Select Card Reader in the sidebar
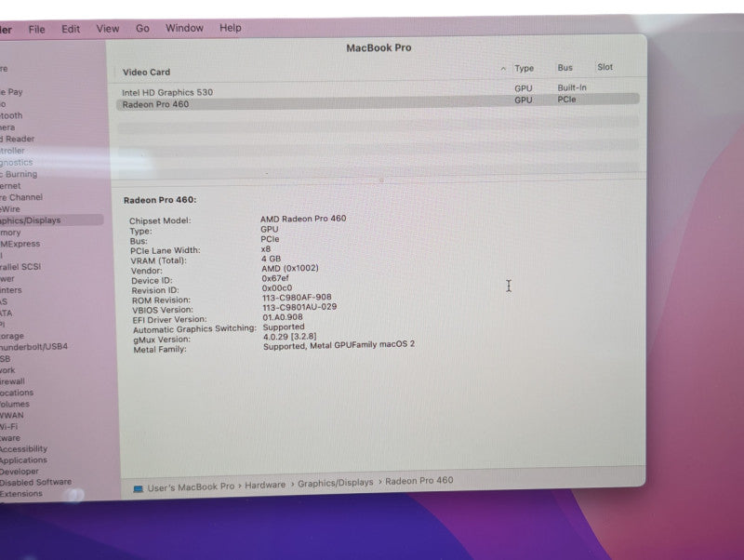Image resolution: width=744 pixels, height=560 pixels. [x=17, y=139]
